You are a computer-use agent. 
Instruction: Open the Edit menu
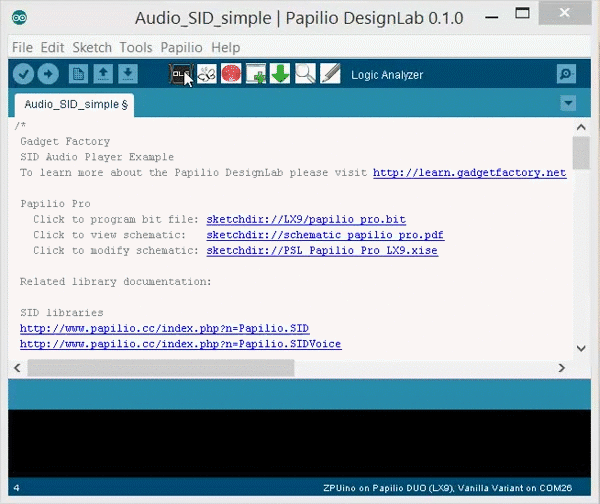point(52,47)
